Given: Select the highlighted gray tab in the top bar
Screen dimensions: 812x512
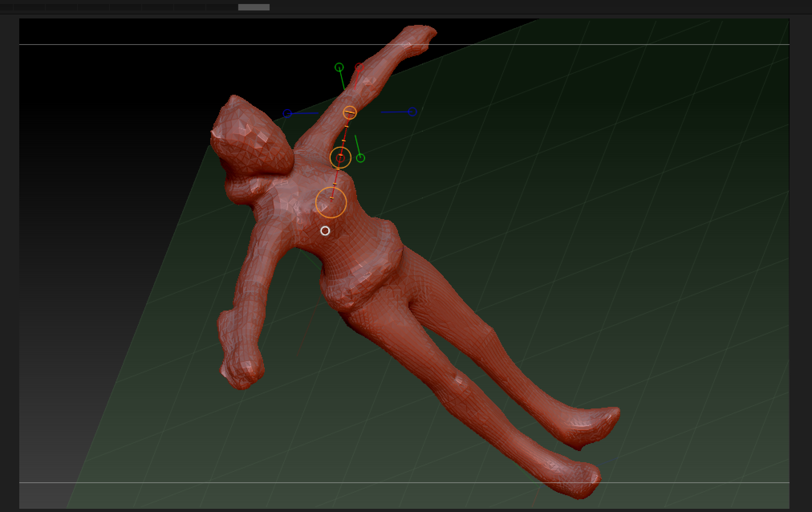Looking at the screenshot, I should point(254,7).
